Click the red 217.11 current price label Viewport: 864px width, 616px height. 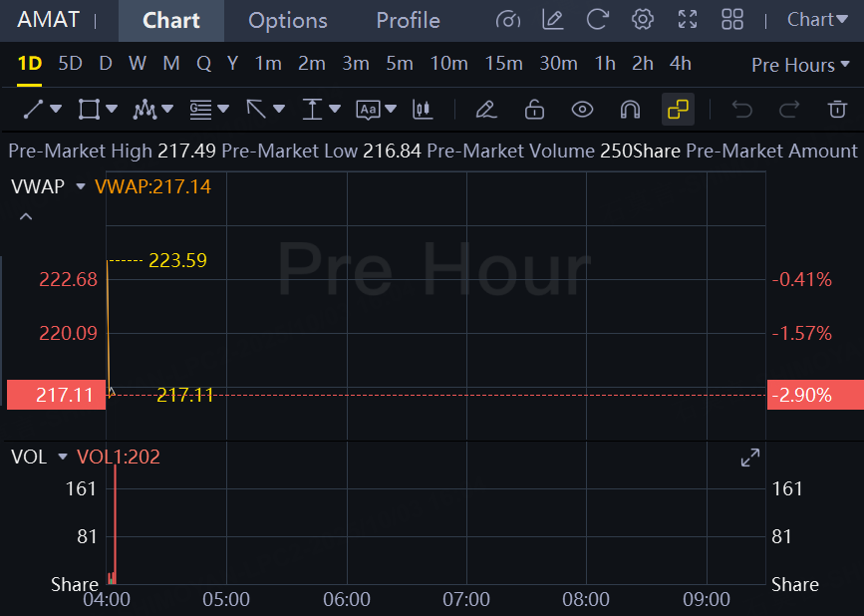coord(56,395)
